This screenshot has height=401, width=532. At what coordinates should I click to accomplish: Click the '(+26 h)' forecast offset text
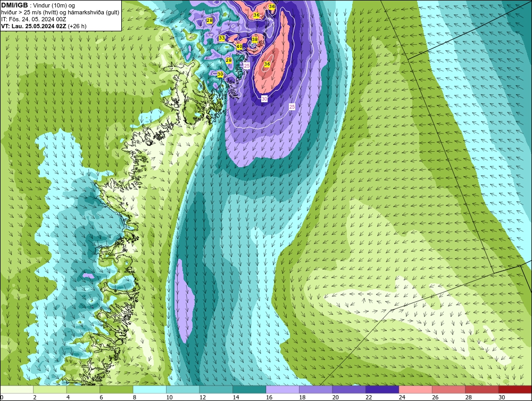[x=77, y=26]
